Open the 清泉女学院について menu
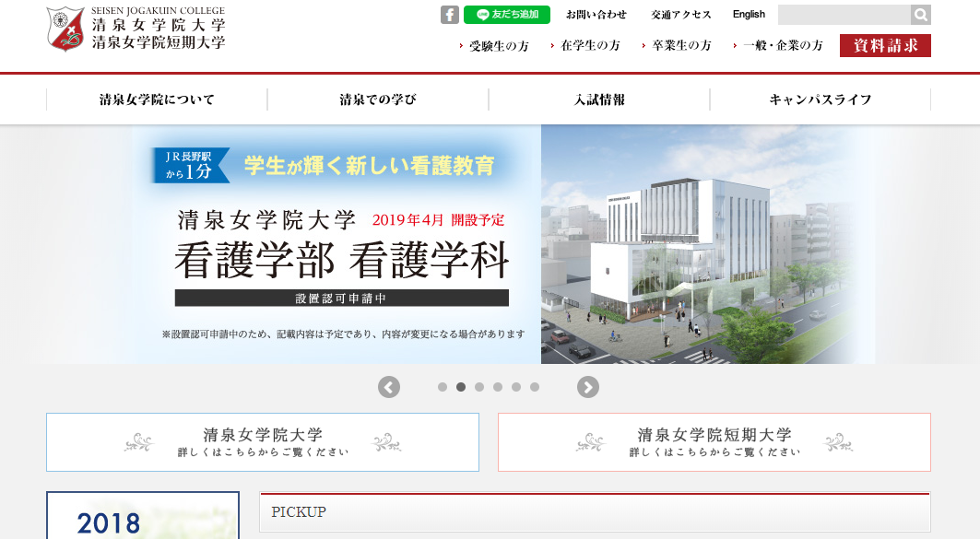The image size is (980, 539). click(157, 100)
